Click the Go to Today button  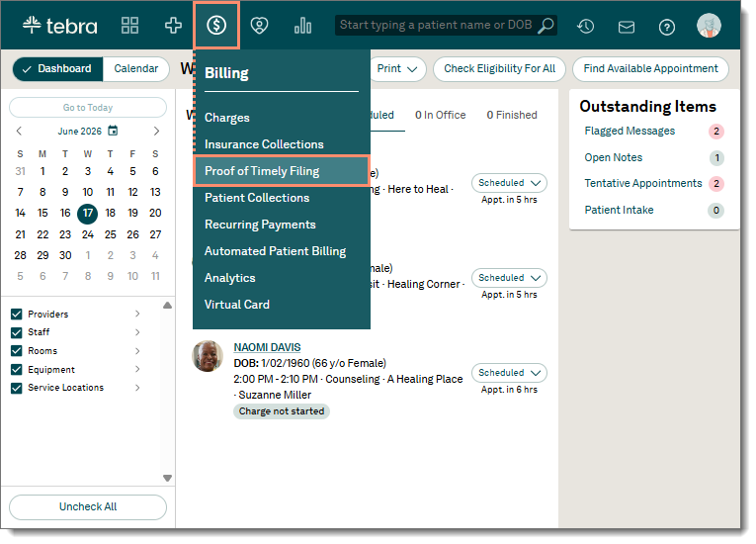pyautogui.click(x=88, y=108)
